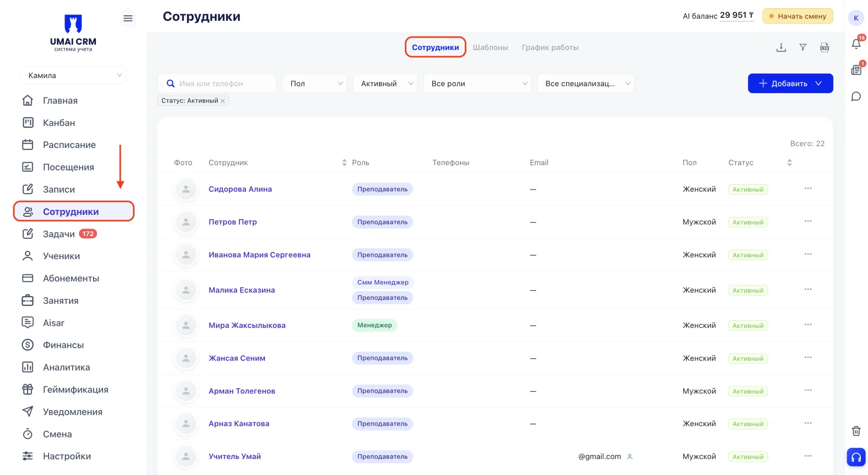The width and height of the screenshot is (868, 475).
Task: Open the Все специализации dropdown
Action: click(586, 83)
